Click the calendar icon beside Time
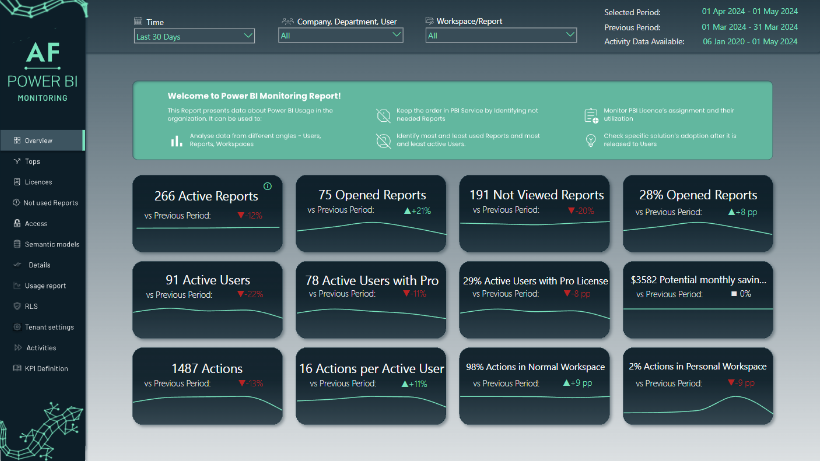 click(x=138, y=21)
